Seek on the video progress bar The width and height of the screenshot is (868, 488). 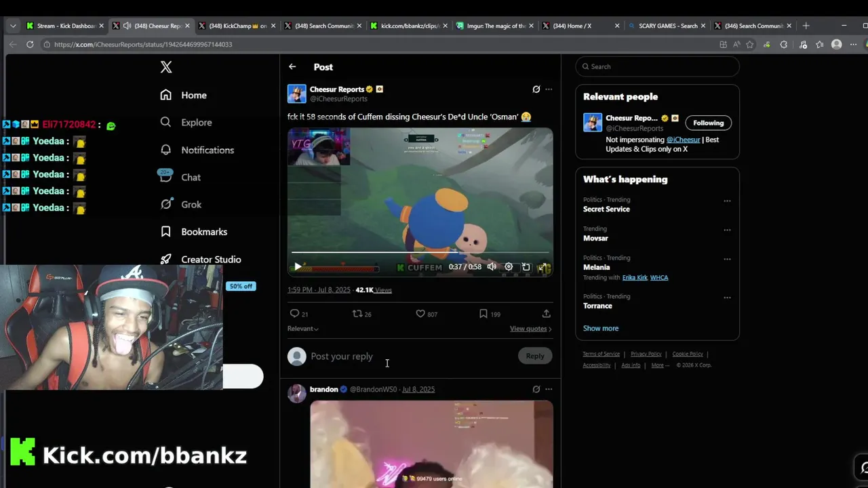(420, 252)
